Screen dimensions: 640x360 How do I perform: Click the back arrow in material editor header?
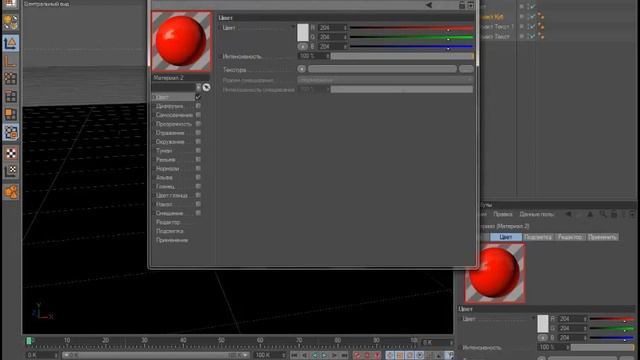(x=429, y=5)
